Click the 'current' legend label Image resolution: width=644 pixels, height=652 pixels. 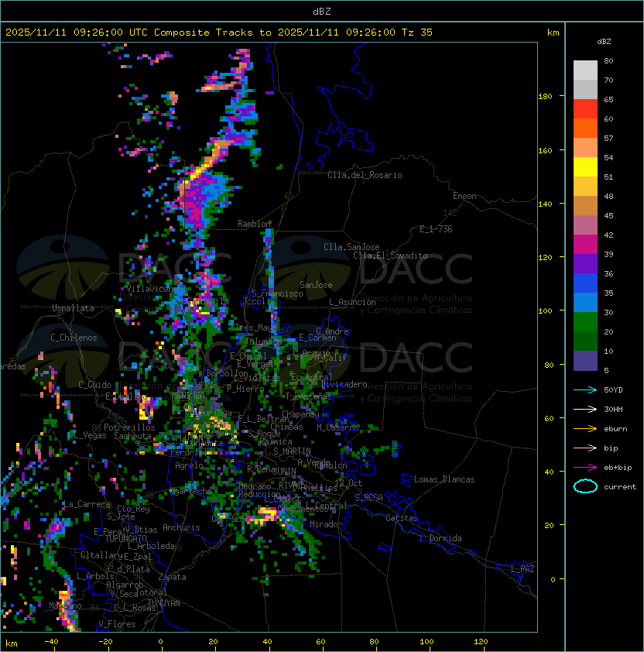620,487
